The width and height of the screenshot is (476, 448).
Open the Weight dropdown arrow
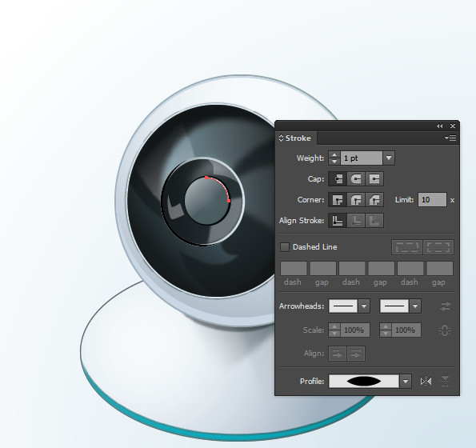(x=389, y=158)
